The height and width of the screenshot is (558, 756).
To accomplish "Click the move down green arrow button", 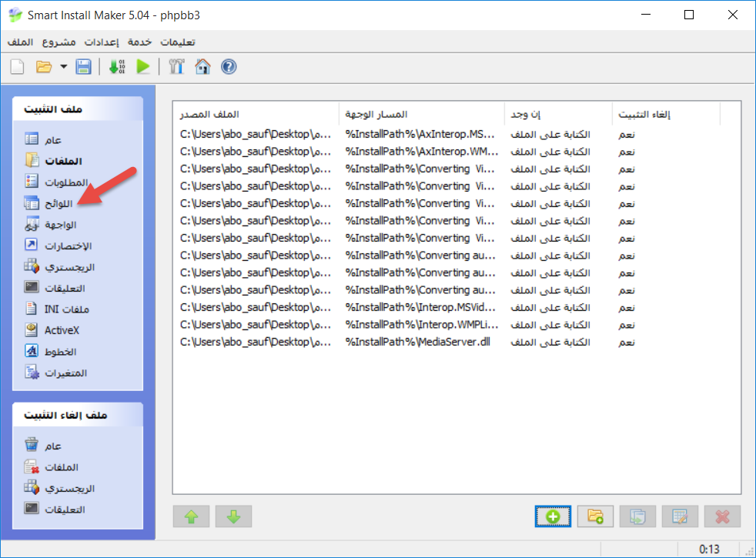I will [234, 516].
